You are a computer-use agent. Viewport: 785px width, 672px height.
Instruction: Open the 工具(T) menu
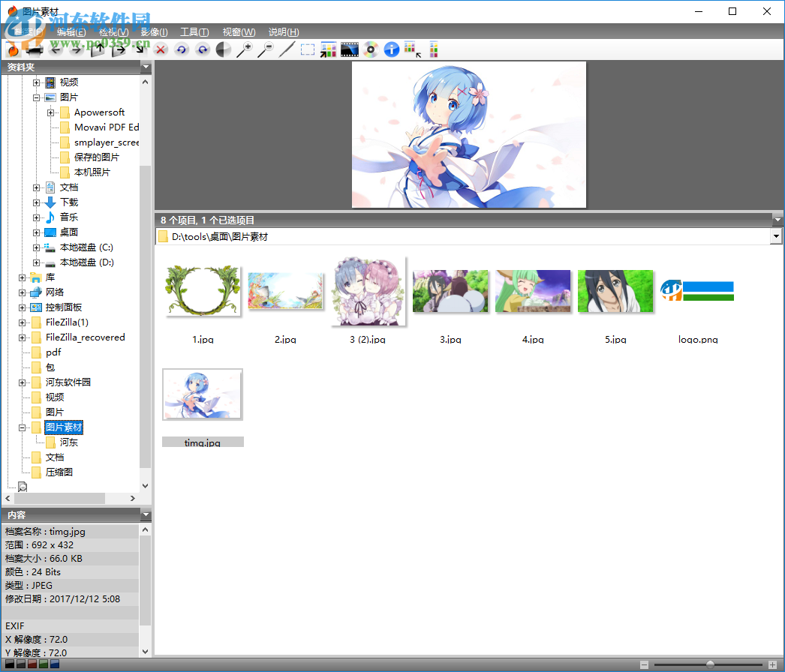194,32
